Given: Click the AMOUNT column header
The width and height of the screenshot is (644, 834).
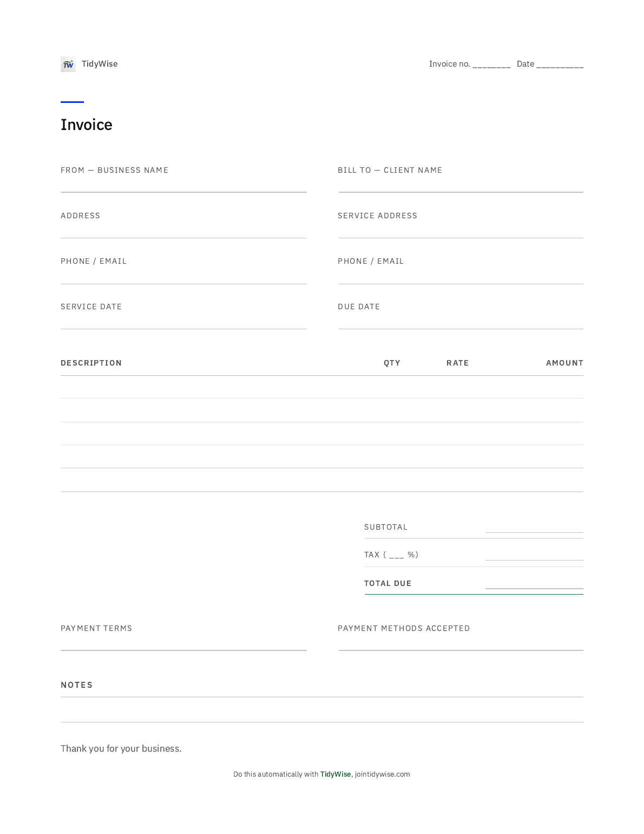Looking at the screenshot, I should (x=564, y=363).
